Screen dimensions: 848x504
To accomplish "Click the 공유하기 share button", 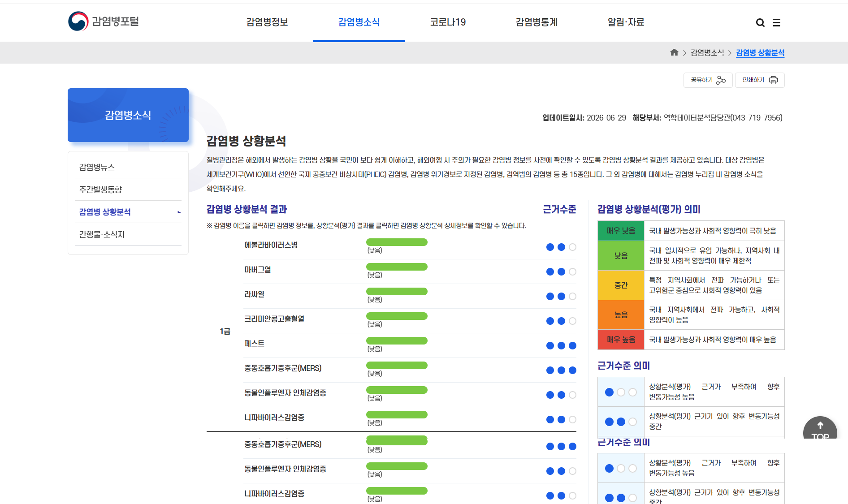I will pyautogui.click(x=708, y=80).
